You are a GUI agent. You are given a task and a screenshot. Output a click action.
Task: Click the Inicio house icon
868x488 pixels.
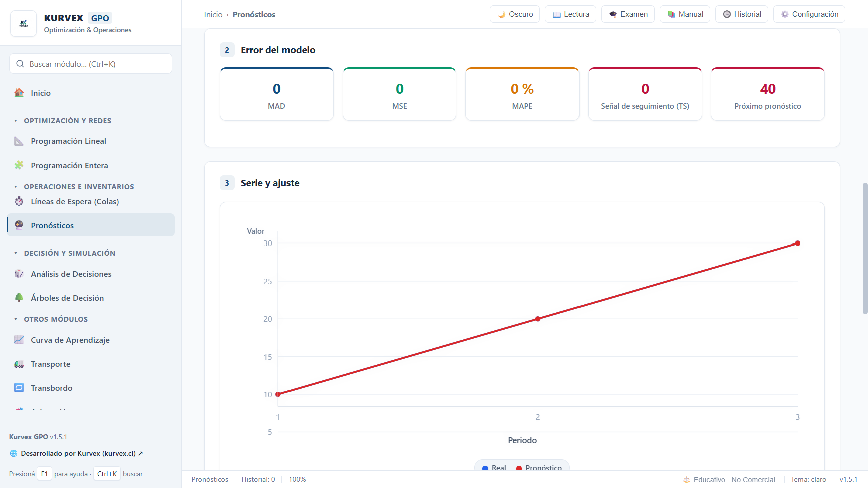19,93
